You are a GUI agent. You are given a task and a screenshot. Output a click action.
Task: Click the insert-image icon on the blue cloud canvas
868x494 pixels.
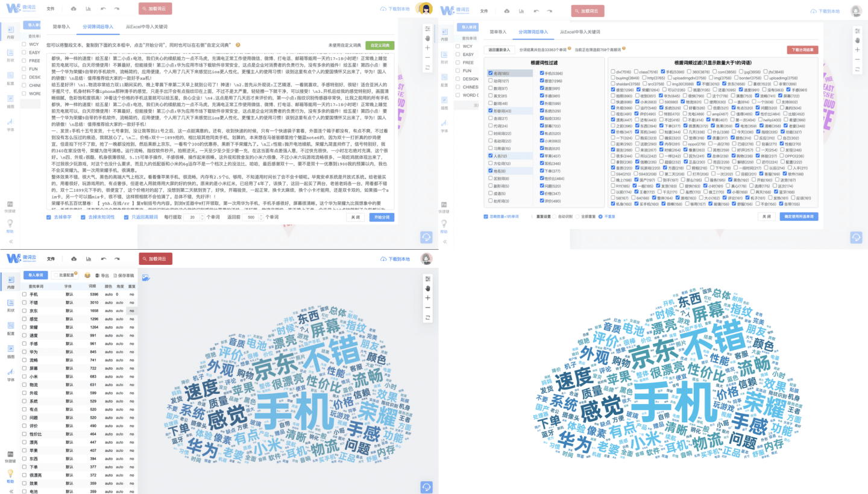pyautogui.click(x=146, y=278)
